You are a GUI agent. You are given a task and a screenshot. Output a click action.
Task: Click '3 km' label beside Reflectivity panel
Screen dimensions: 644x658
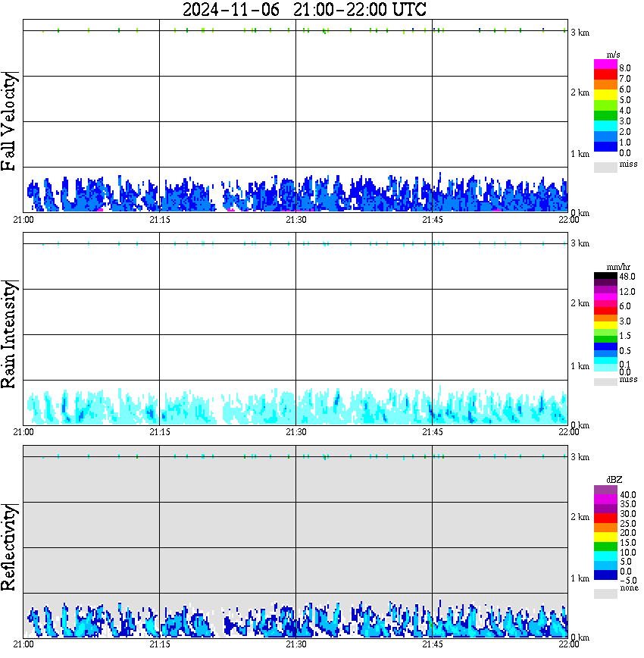[x=580, y=457]
